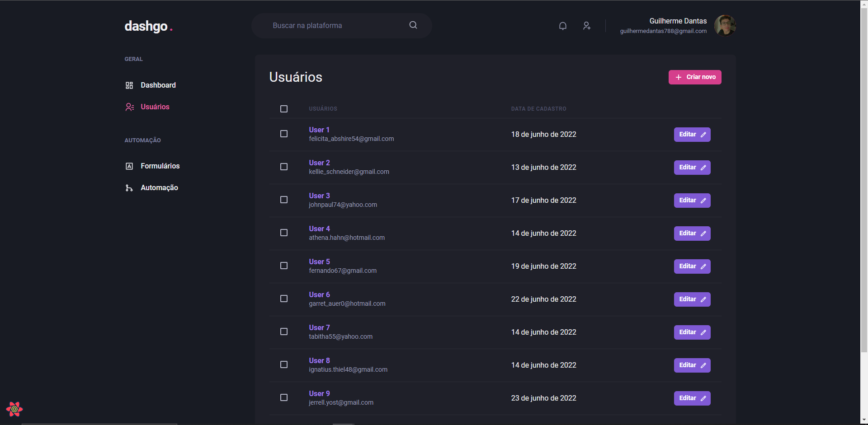Screen dimensions: 868x425
Task: Click Guilherme Dantas's profile picture
Action: [725, 26]
